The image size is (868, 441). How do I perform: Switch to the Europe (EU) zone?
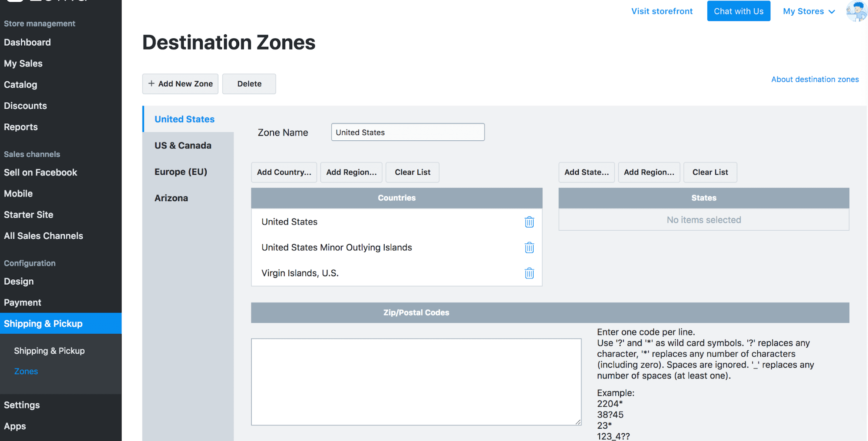(181, 172)
